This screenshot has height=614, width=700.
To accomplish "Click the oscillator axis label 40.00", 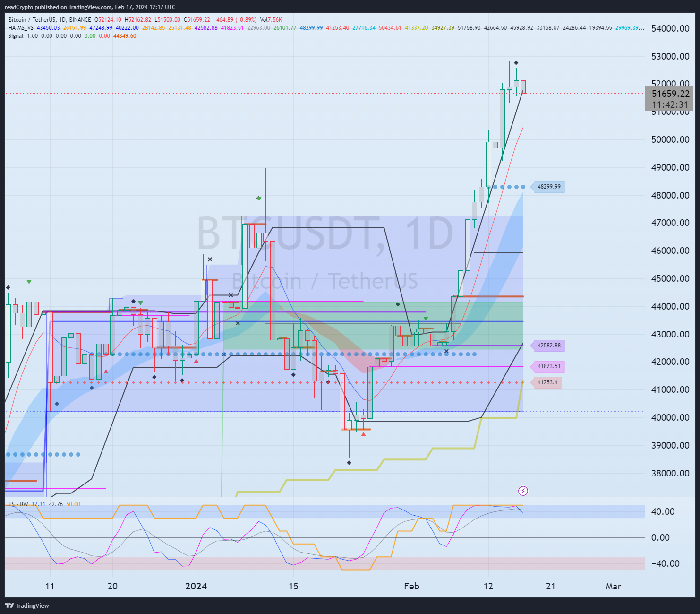I will pos(663,511).
